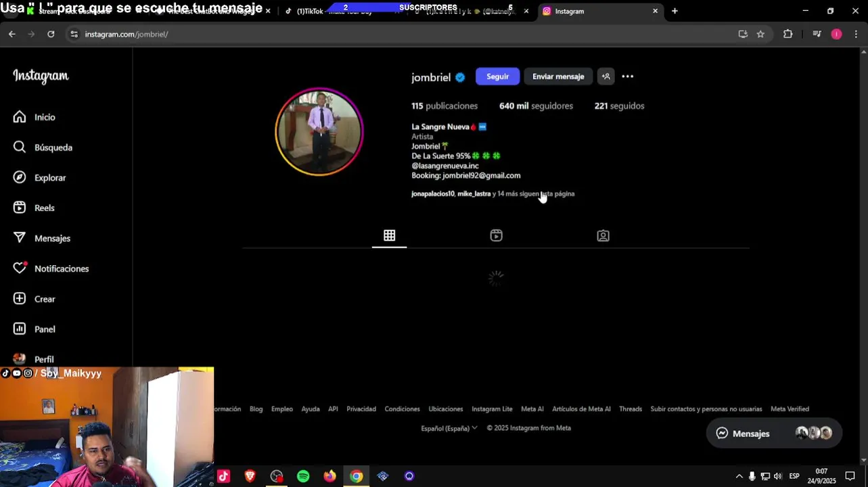Screen dimensions: 868x487
Task: Click the verified badge next to jombriel
Action: [x=460, y=77]
